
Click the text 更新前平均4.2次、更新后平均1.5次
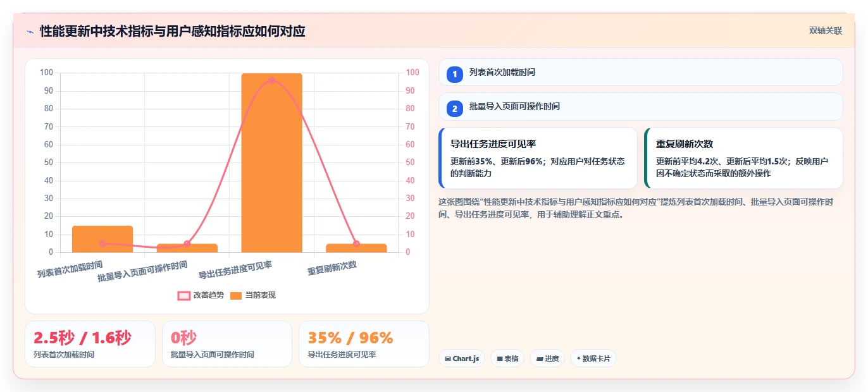click(x=722, y=161)
